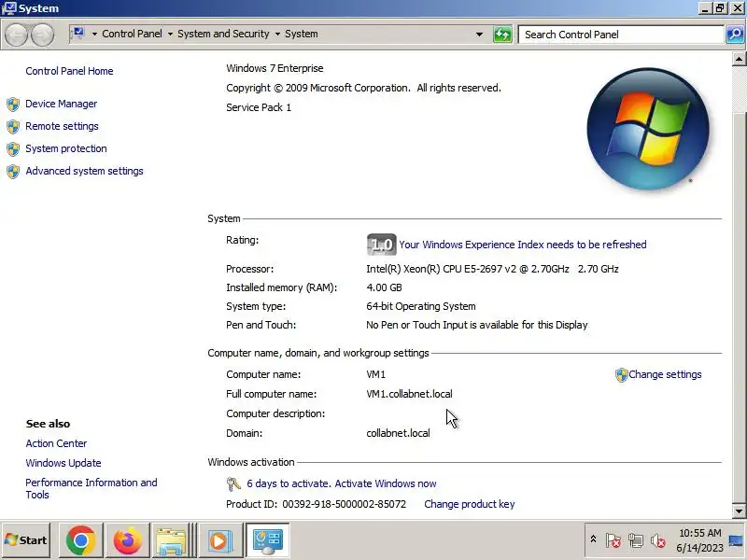Open System protection link

(65, 148)
